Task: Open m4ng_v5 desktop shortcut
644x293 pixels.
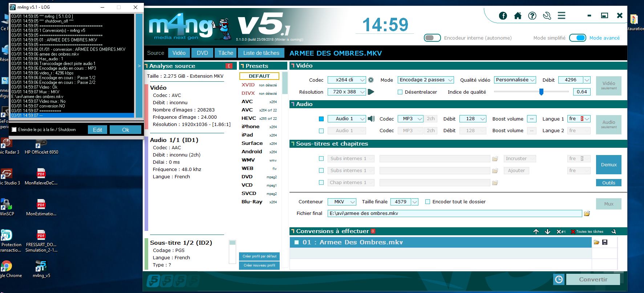Action: tap(41, 269)
